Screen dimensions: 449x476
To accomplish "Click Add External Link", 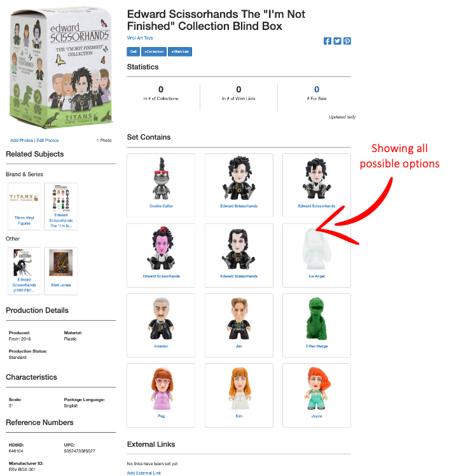I will [144, 473].
